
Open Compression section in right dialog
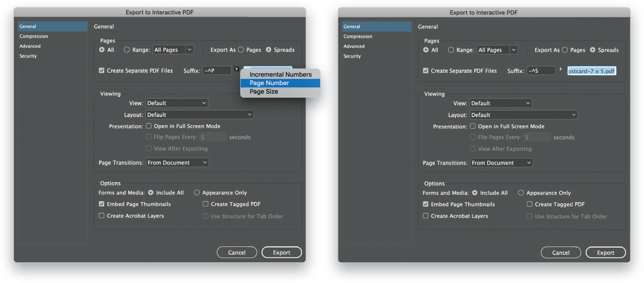tap(376, 36)
